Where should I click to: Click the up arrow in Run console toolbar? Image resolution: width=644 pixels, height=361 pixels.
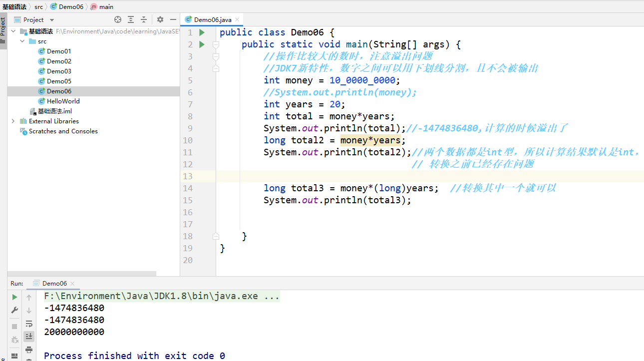click(29, 297)
